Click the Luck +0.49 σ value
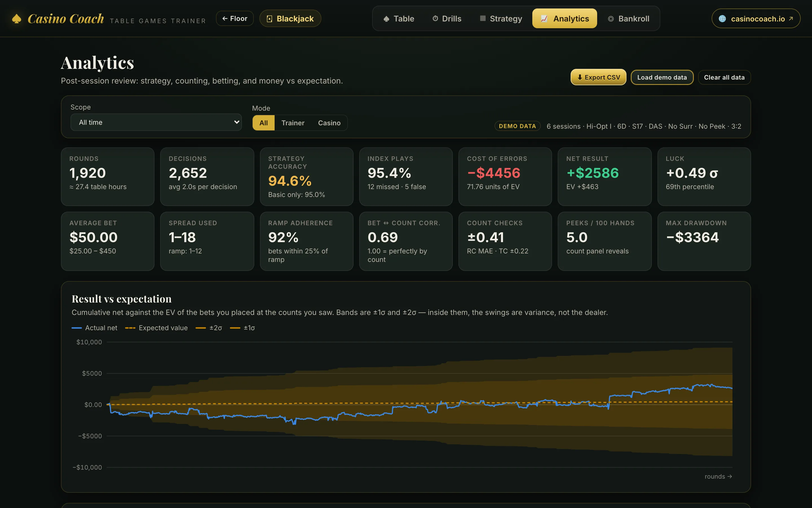Image resolution: width=812 pixels, height=508 pixels. tap(692, 173)
